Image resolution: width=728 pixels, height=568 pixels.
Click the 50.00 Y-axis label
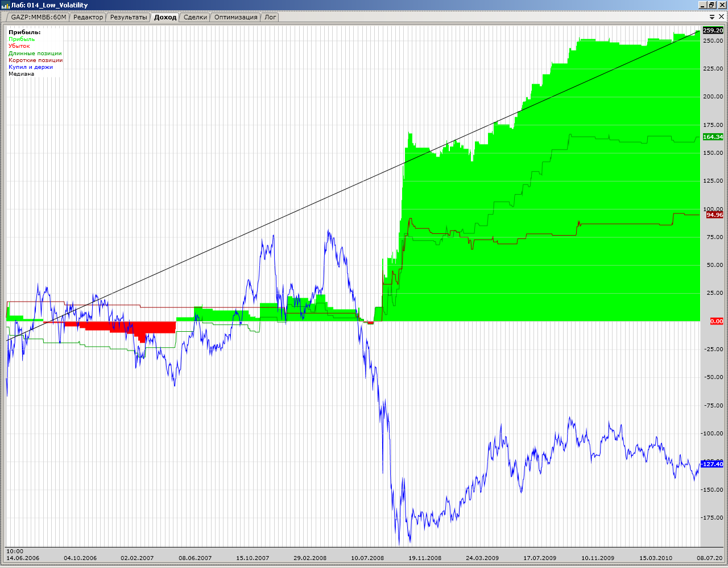[715, 265]
